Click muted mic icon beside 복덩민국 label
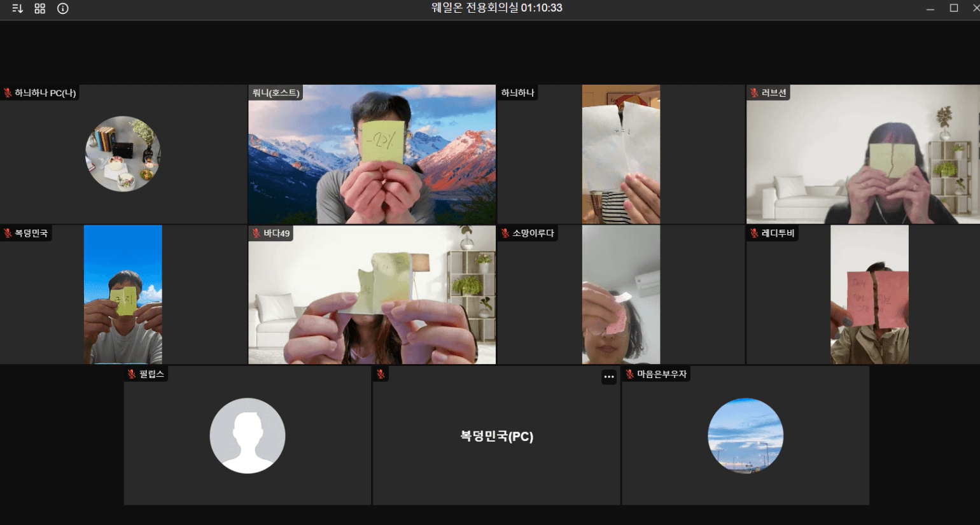 [x=8, y=234]
